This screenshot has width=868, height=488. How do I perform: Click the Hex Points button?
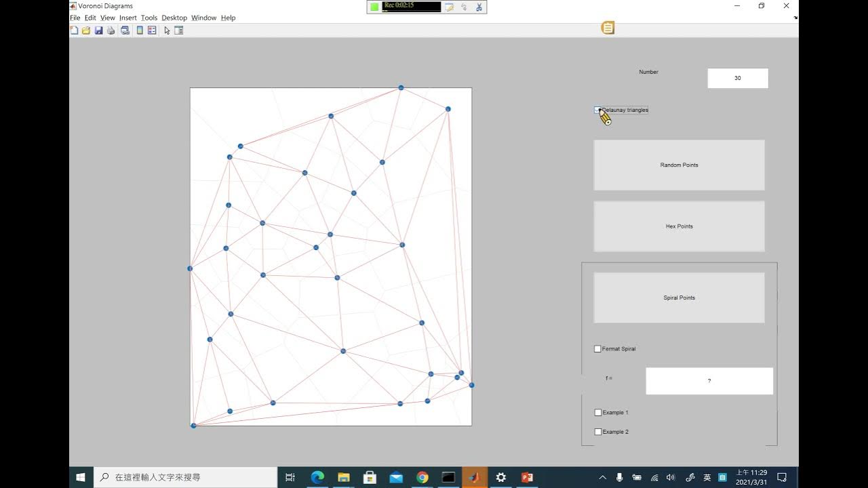[679, 226]
